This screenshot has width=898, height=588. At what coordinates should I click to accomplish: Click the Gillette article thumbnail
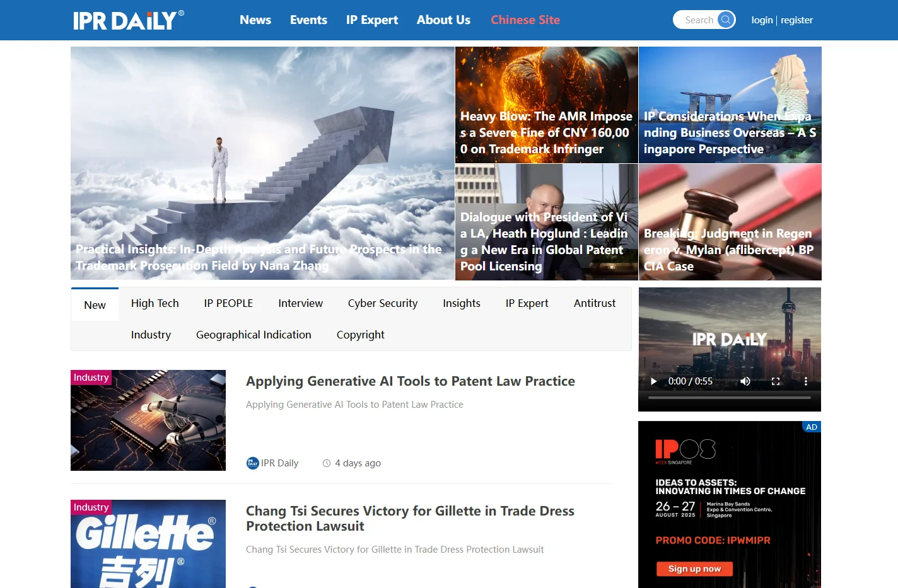pos(148,544)
